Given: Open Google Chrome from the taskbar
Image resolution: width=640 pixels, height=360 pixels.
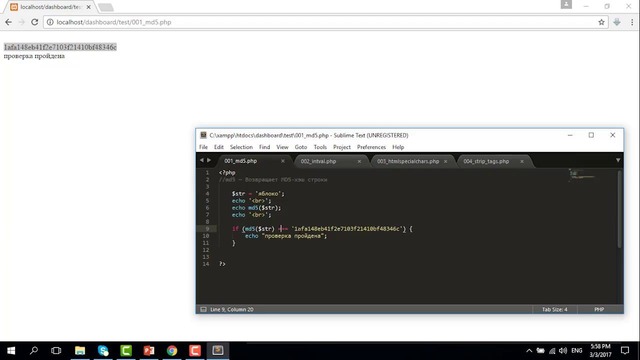Looking at the screenshot, I should point(172,350).
